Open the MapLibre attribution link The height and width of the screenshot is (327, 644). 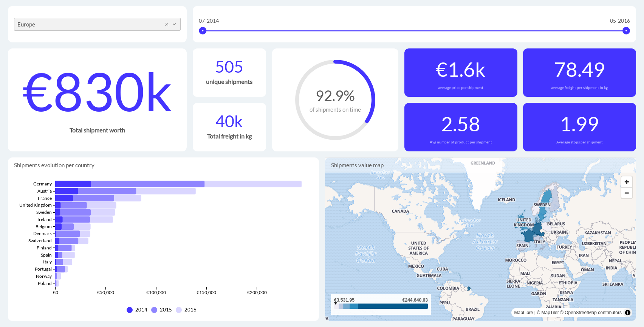pyautogui.click(x=523, y=313)
